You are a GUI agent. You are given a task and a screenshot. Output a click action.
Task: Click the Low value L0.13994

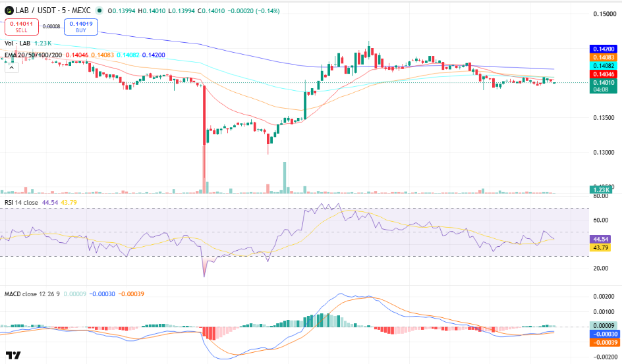[181, 11]
